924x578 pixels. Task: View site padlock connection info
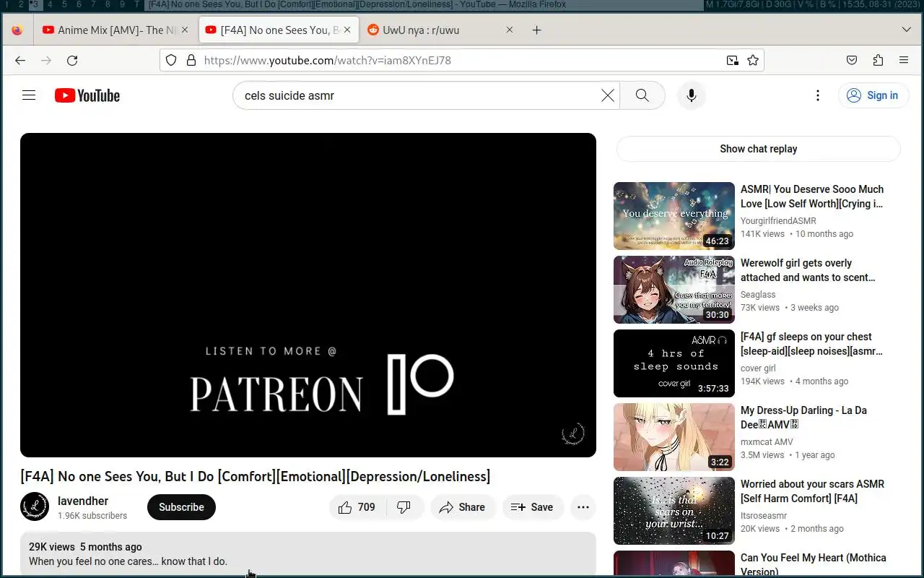(191, 61)
